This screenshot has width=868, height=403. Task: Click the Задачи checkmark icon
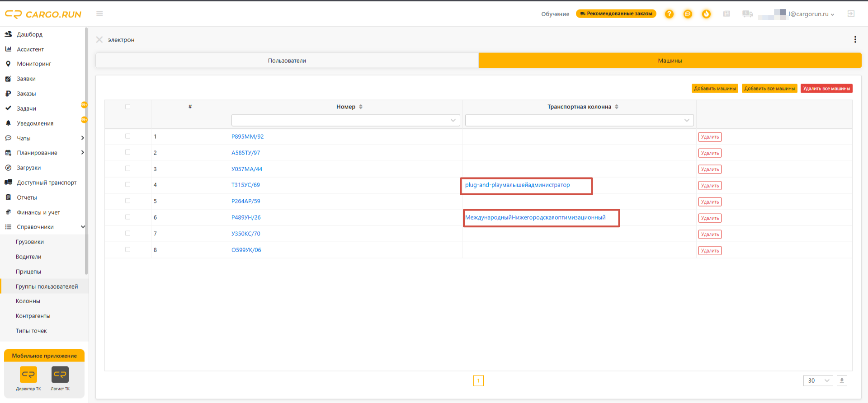click(x=8, y=108)
